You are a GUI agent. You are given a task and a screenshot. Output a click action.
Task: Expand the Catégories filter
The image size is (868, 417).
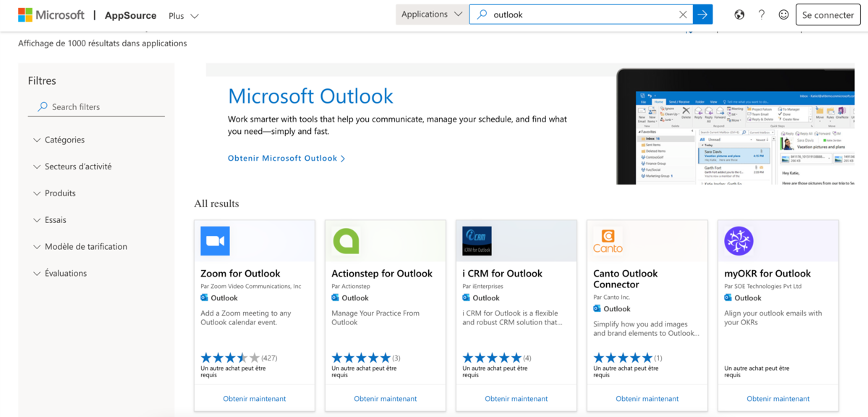pos(59,140)
